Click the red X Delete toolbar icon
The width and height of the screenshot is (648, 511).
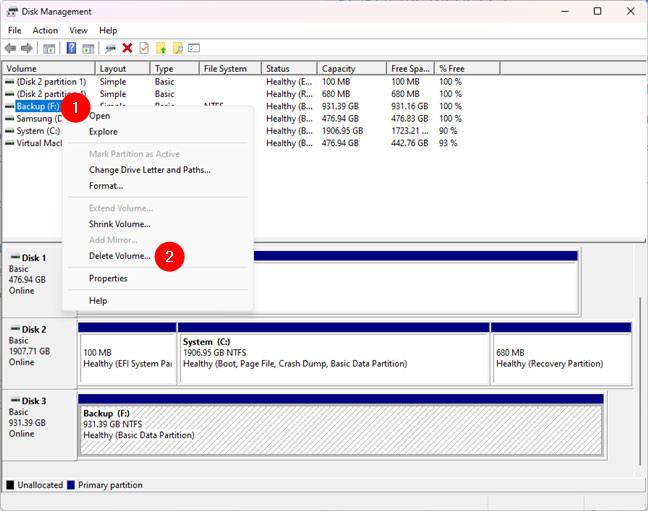pos(127,48)
